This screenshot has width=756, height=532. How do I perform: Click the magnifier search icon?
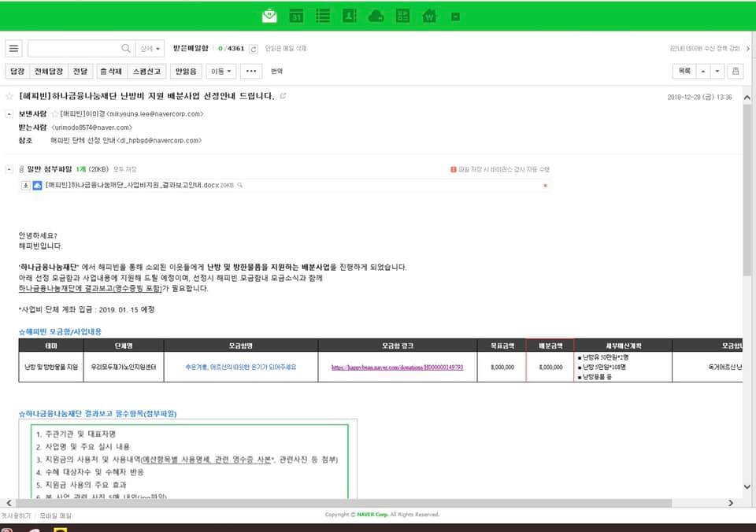tap(126, 48)
